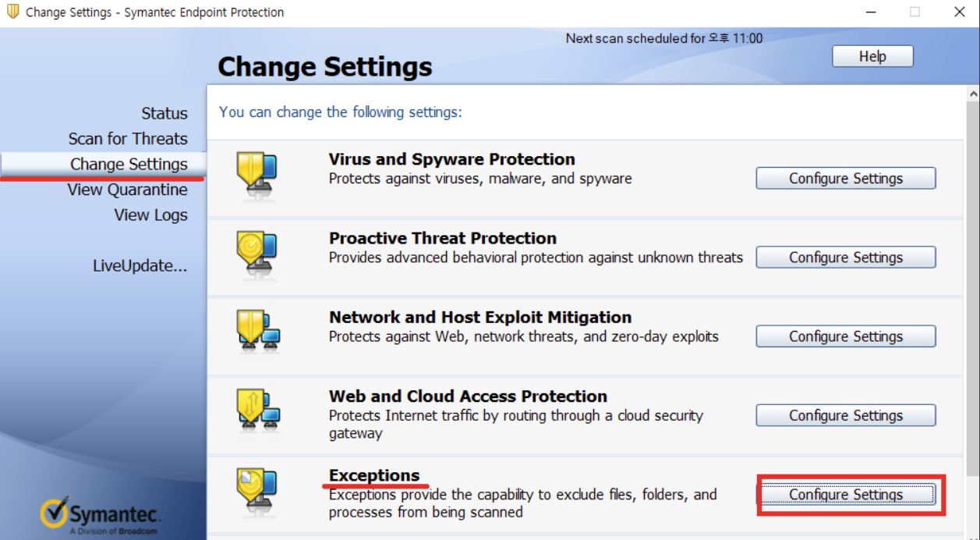Click the Web and Cloud Access Protection icon

pos(257,410)
